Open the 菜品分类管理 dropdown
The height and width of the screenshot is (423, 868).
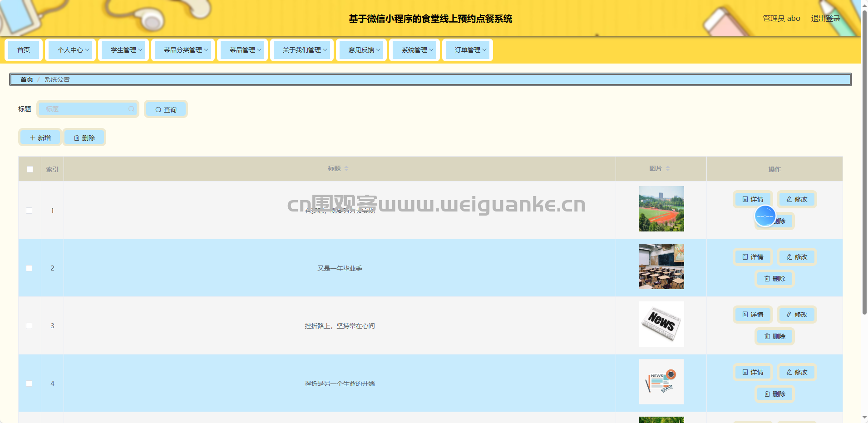183,50
